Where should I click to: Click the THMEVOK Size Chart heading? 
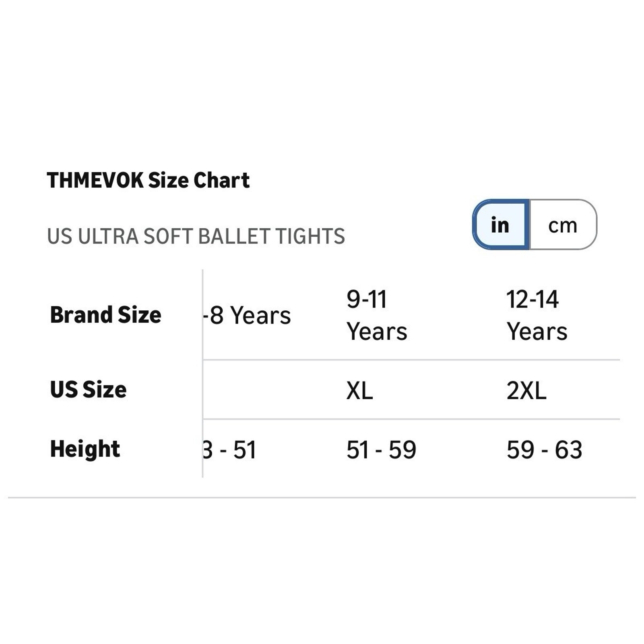tap(148, 180)
